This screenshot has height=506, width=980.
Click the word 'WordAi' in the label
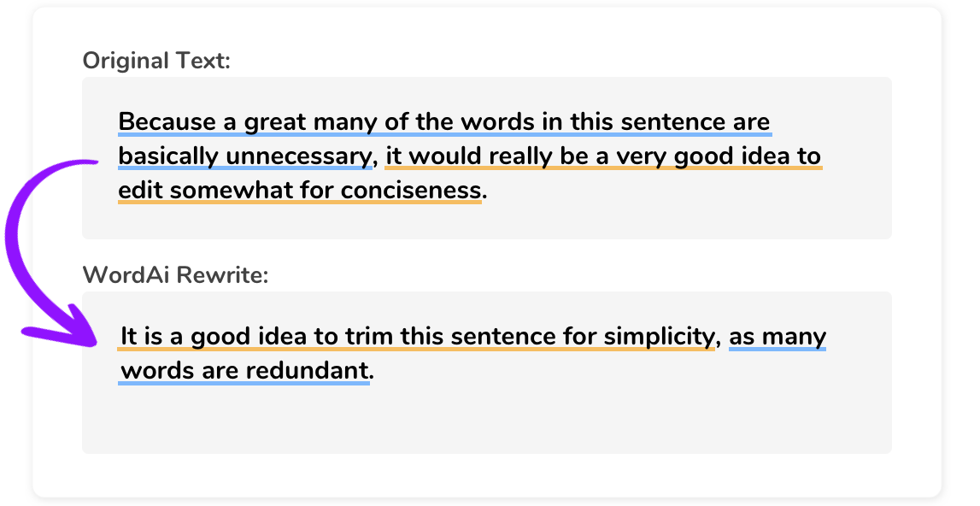point(126,274)
